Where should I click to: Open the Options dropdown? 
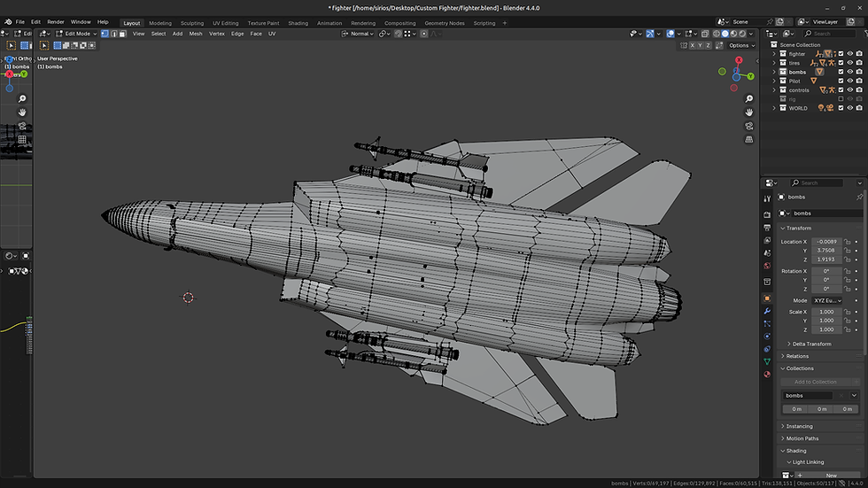[742, 45]
